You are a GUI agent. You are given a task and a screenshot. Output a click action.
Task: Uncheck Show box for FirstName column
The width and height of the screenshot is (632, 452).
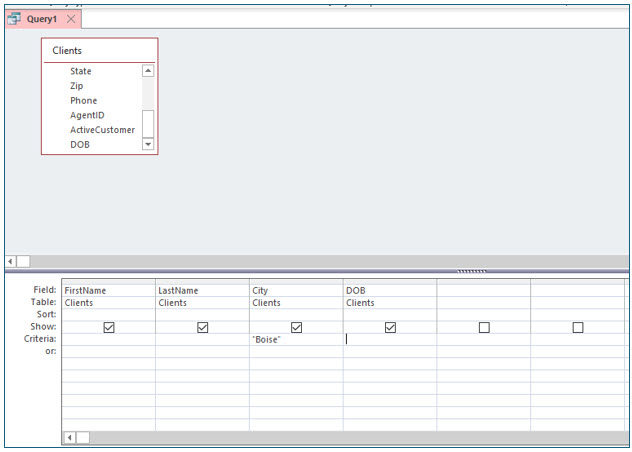(109, 327)
